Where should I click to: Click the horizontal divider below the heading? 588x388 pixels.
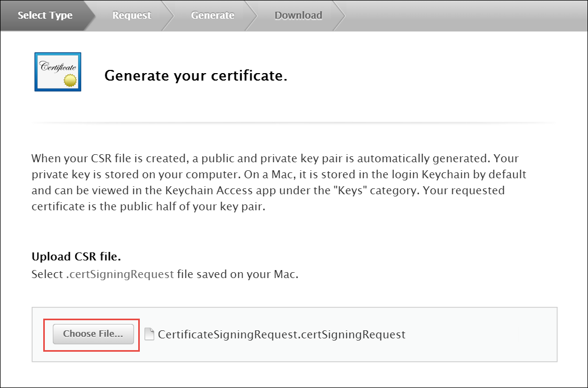(x=294, y=123)
